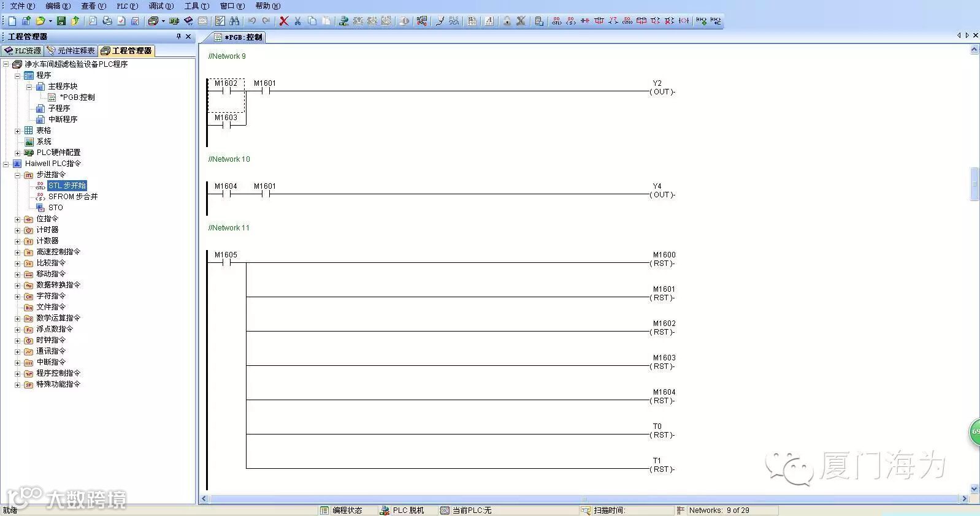
Task: Insert an STL step instruction from the toolbar
Action: pyautogui.click(x=556, y=21)
